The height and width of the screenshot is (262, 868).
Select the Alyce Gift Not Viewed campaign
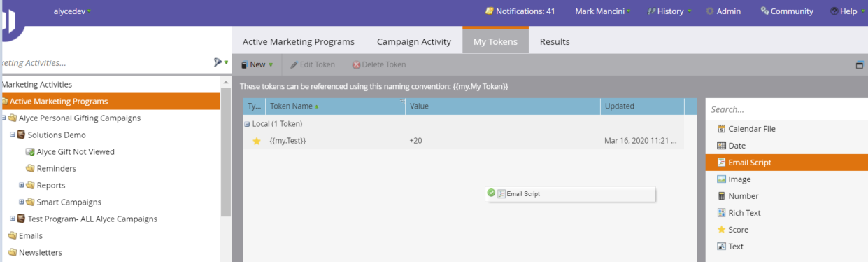76,151
